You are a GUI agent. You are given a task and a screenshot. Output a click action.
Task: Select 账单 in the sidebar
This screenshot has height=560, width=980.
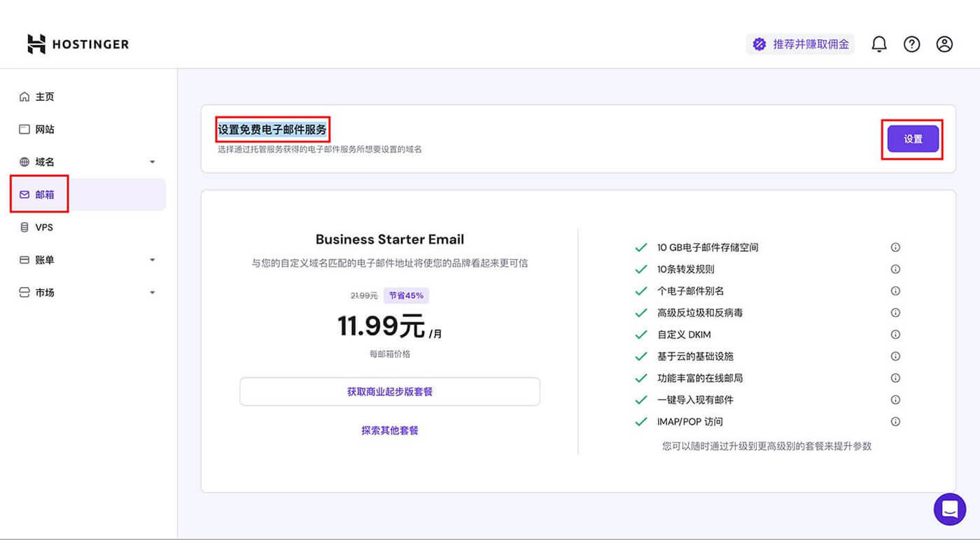[x=45, y=260]
